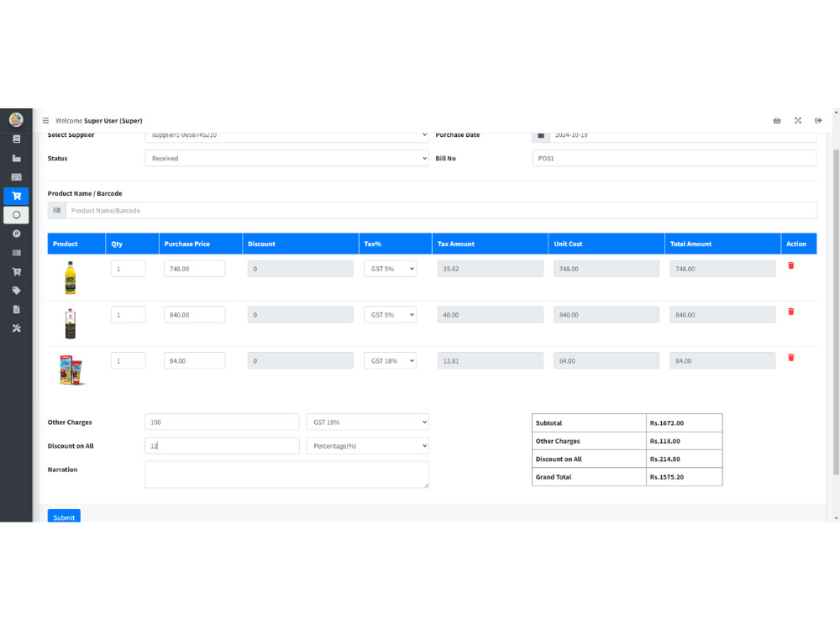Viewport: 840px width, 630px height.
Task: Open the Select Supplier dropdown
Action: pos(286,136)
